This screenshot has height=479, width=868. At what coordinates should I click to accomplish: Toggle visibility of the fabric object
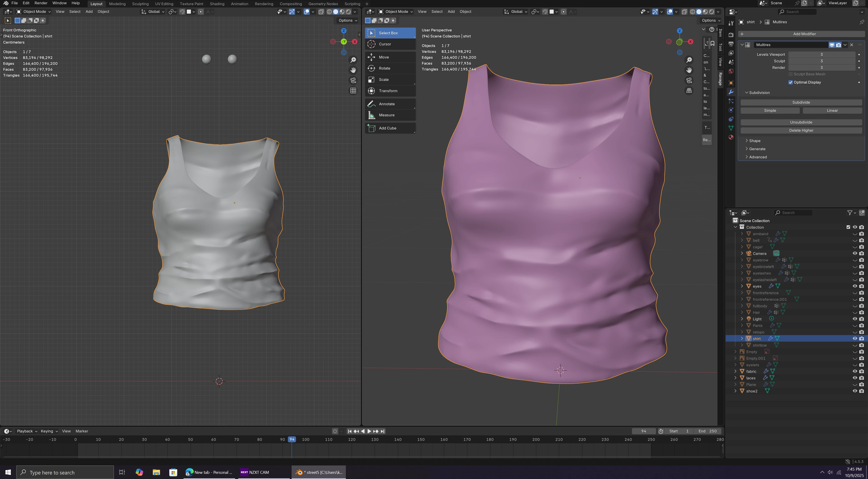(x=855, y=371)
